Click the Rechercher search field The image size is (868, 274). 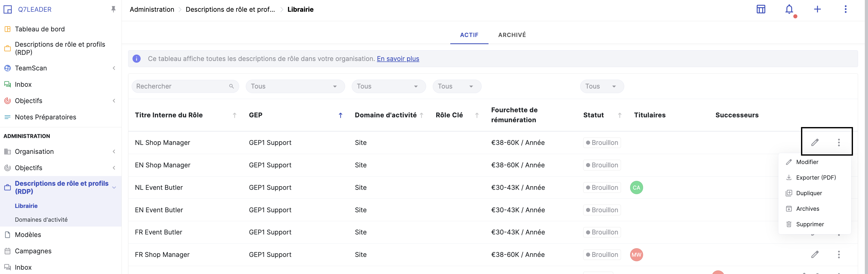181,86
